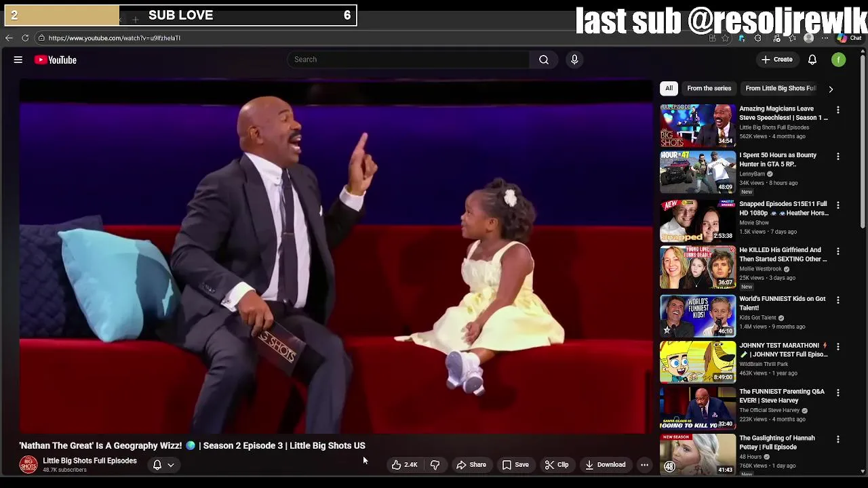Screen dimensions: 868x488
Task: Click the Clip button
Action: 557,465
